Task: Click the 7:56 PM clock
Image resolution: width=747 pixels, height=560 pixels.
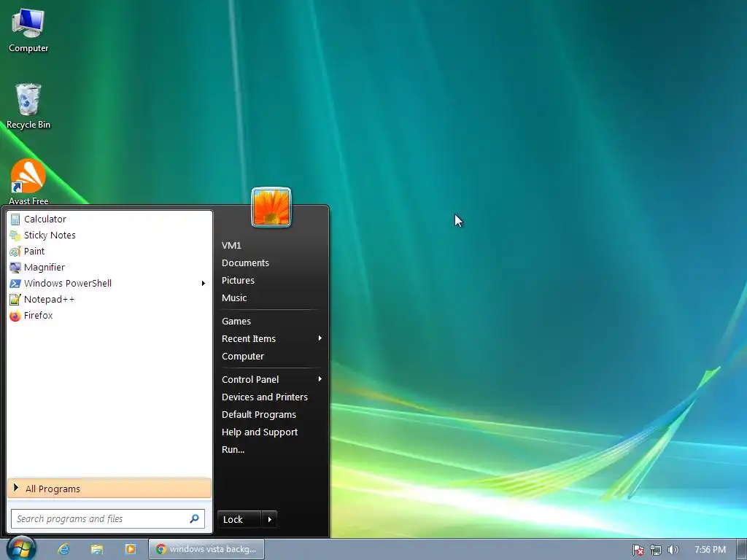Action: (710, 550)
